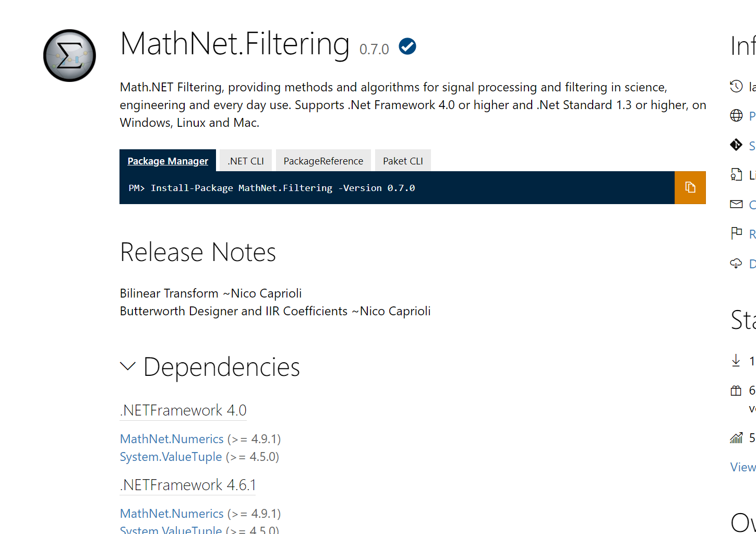Copy the Install-Package command with the orange copy button

coord(690,187)
